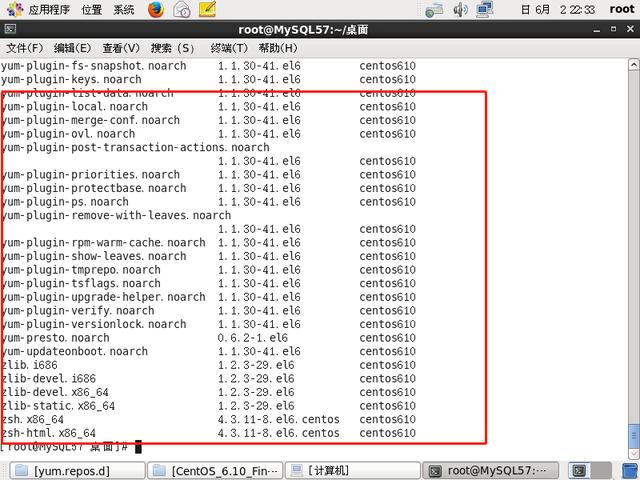Click the root user name in panel

click(x=622, y=9)
